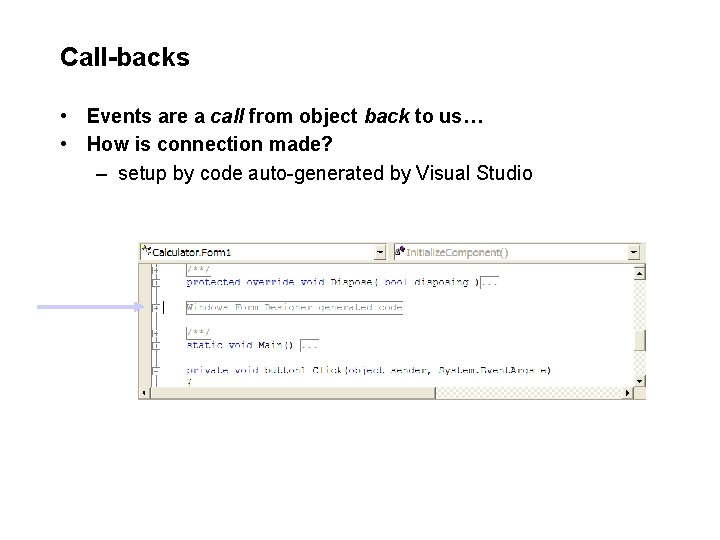Image resolution: width=720 pixels, height=540 pixels.
Task: Click the collapsed /**/ comment above Main
Action: [198, 332]
